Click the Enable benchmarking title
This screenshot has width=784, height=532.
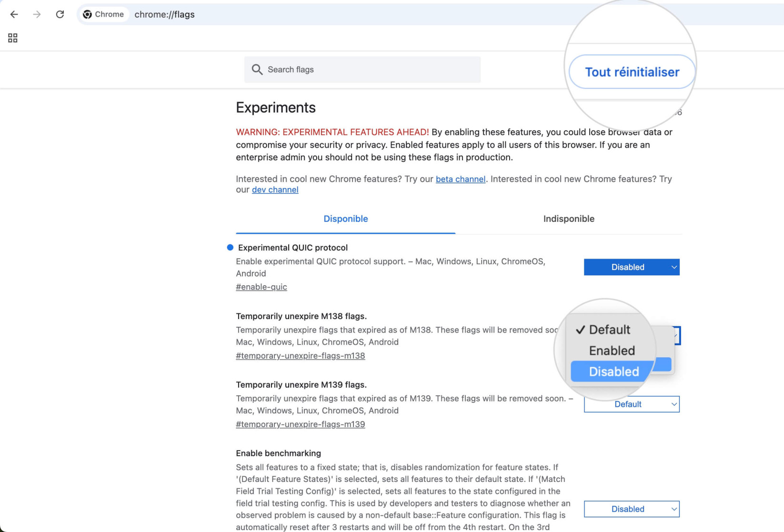(279, 453)
